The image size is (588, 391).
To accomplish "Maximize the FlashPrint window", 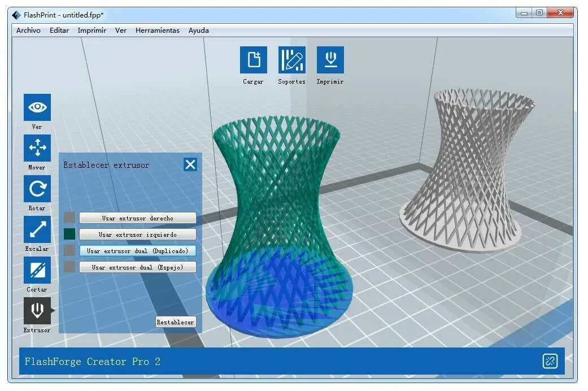I will 539,13.
